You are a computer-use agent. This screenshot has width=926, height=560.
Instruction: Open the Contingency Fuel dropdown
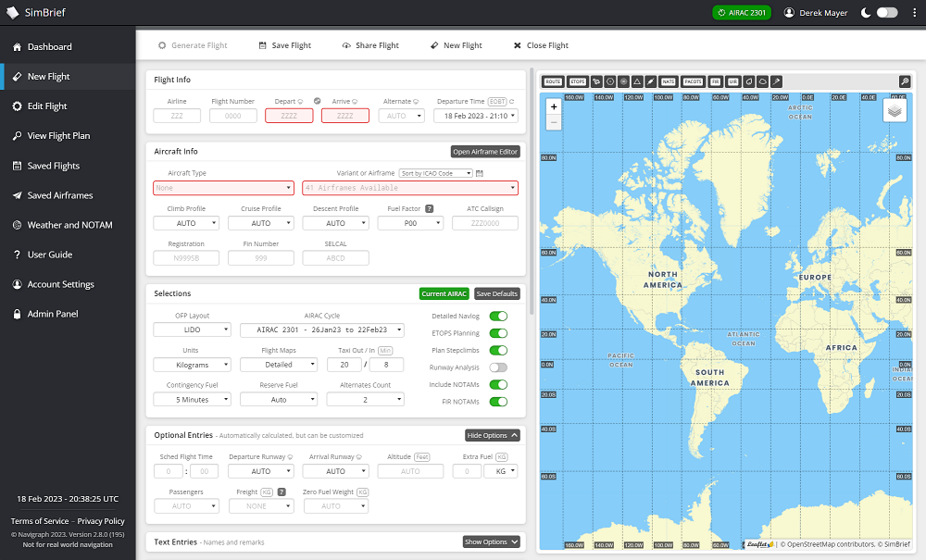pyautogui.click(x=192, y=400)
